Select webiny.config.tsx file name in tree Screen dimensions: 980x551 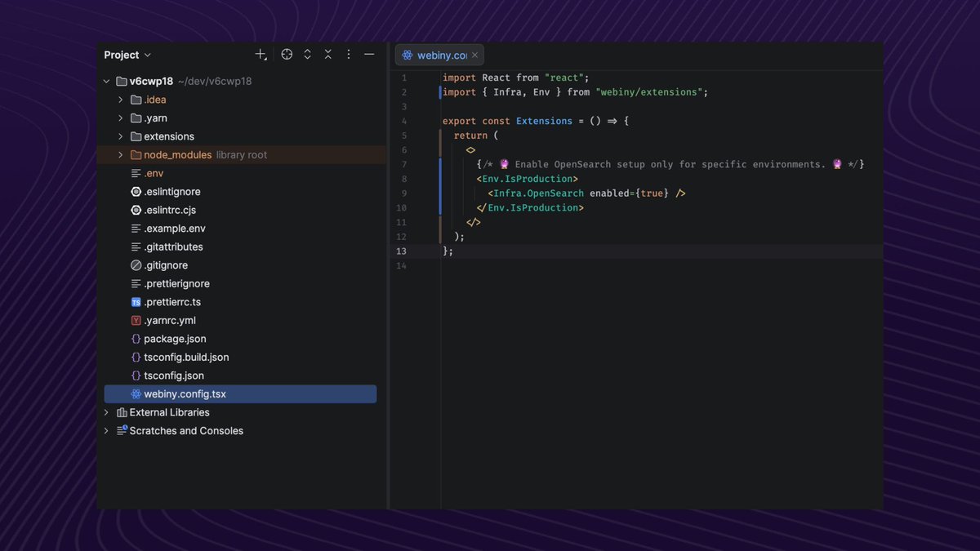pyautogui.click(x=185, y=393)
